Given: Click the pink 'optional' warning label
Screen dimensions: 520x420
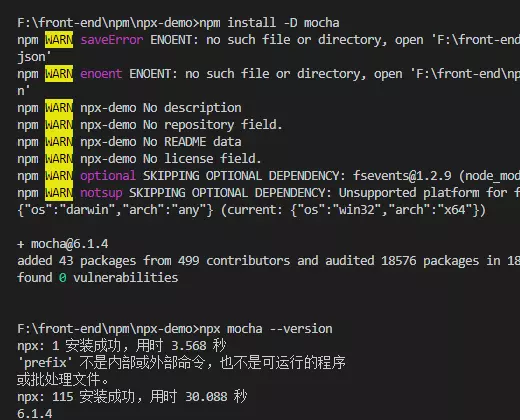Looking at the screenshot, I should pos(108,176).
